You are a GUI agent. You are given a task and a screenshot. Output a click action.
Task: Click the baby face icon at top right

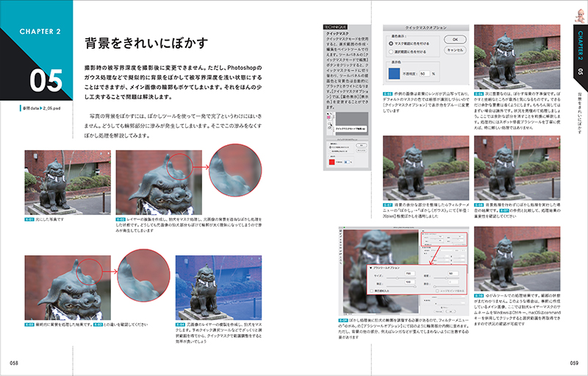pos(578,13)
